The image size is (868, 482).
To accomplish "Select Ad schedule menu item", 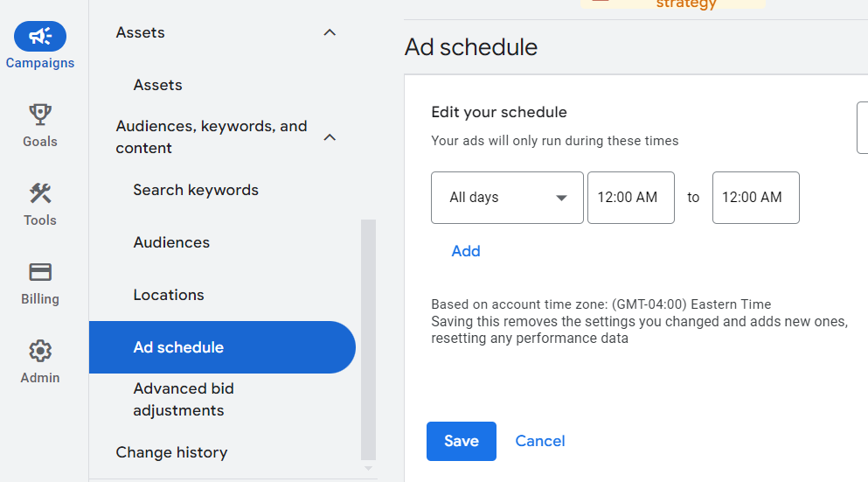I will (x=222, y=347).
